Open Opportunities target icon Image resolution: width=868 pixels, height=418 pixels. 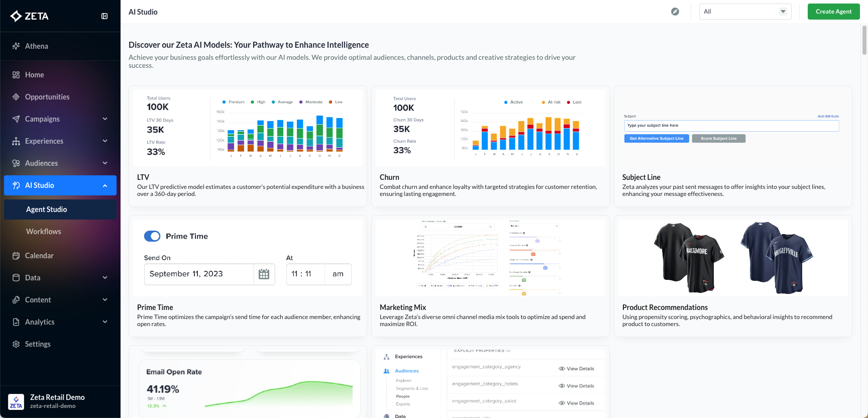[x=16, y=97]
